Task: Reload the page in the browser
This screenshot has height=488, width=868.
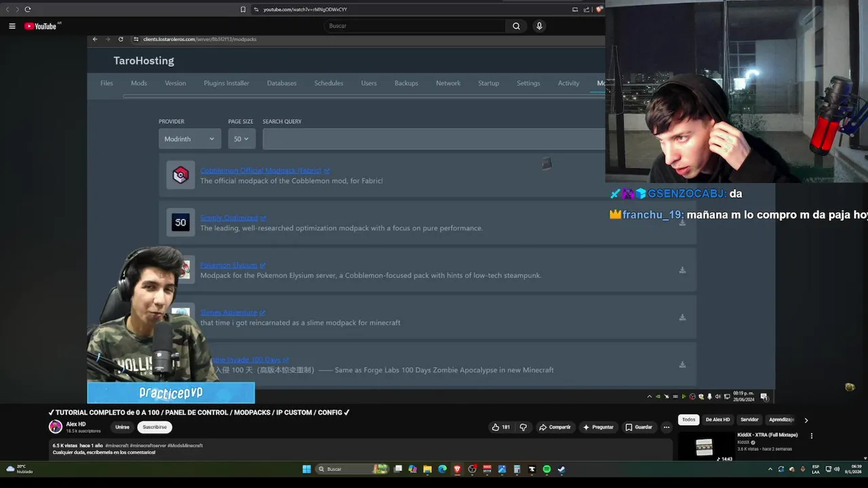Action: (x=28, y=9)
